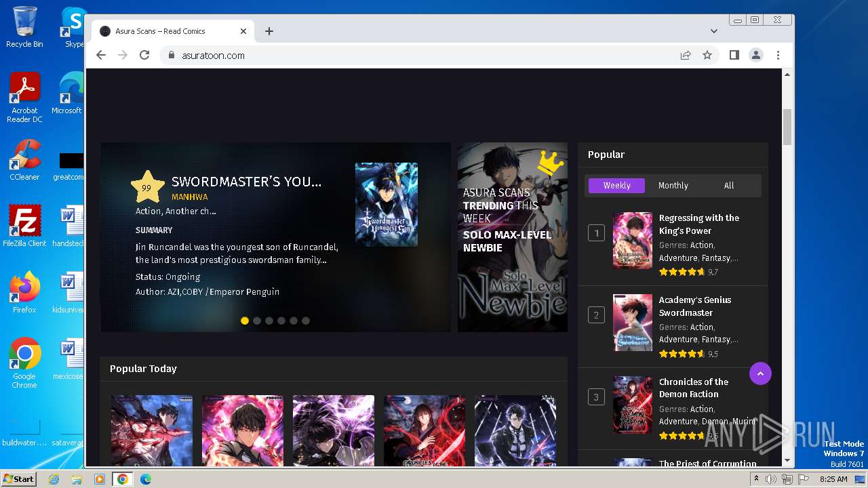
Task: Open Internet Explorer in the taskbar
Action: (x=54, y=479)
